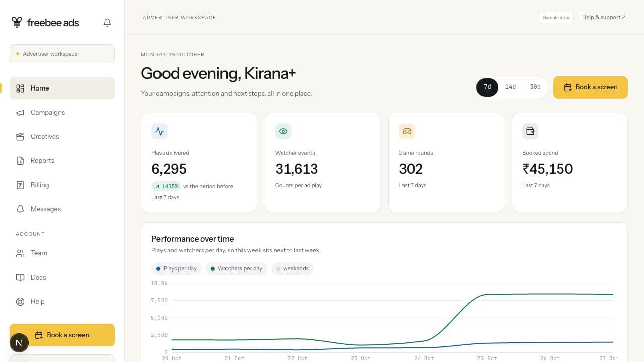Viewport: 644px width, 362px height.
Task: Open Messages section
Action: point(62,209)
